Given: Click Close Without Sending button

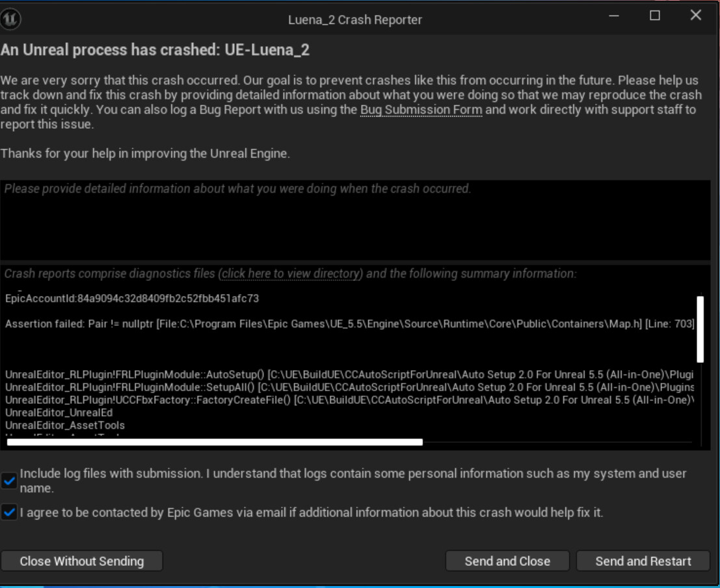Looking at the screenshot, I should point(82,561).
